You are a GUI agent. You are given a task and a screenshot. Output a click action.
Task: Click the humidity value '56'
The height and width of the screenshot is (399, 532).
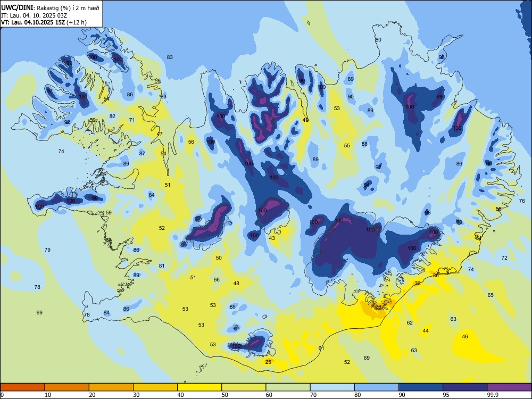coord(191,142)
